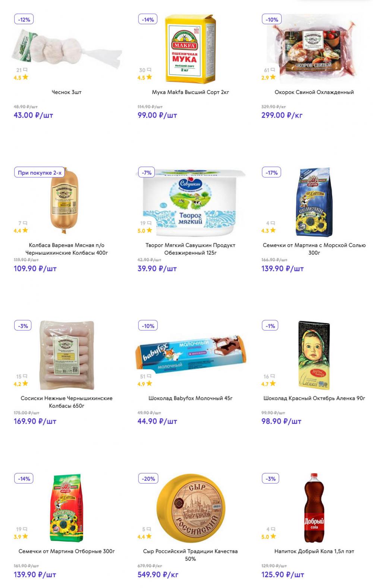Open Мука Makfa Высший Сорт 2кг link
The height and width of the screenshot is (588, 373).
(190, 92)
